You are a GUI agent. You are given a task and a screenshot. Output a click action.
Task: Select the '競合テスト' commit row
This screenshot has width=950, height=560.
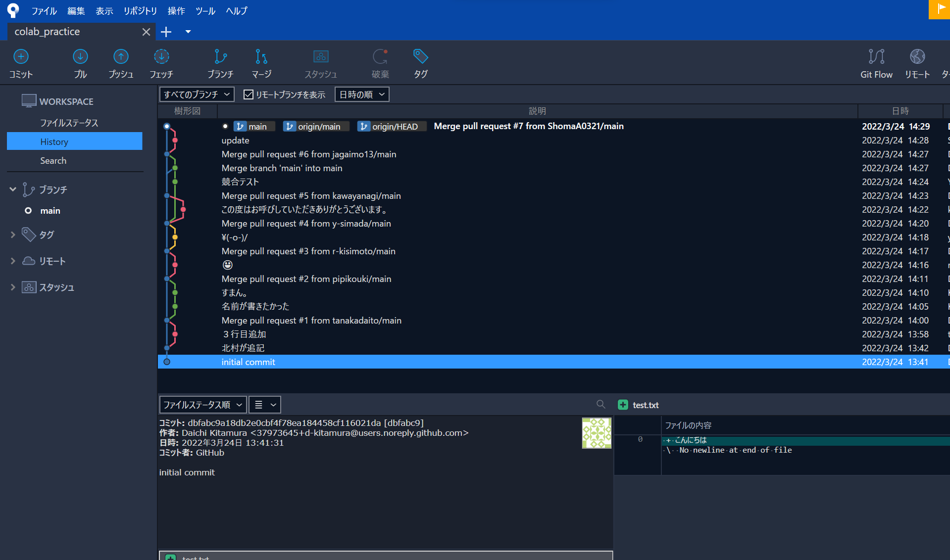point(553,182)
